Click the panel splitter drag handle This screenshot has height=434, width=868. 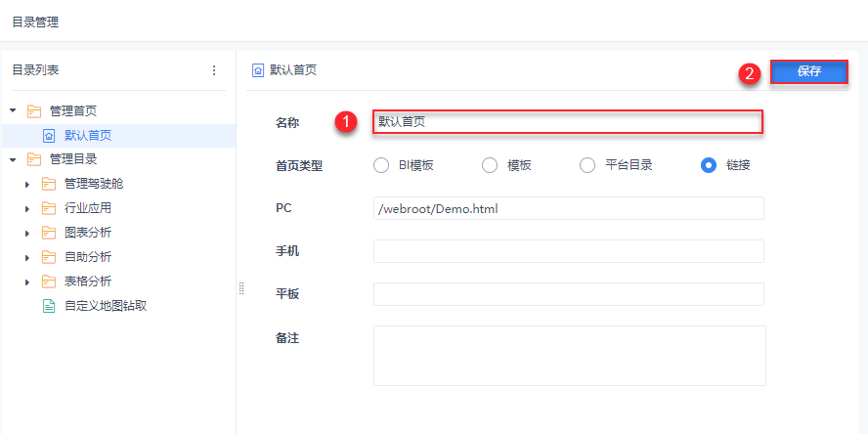tap(240, 288)
